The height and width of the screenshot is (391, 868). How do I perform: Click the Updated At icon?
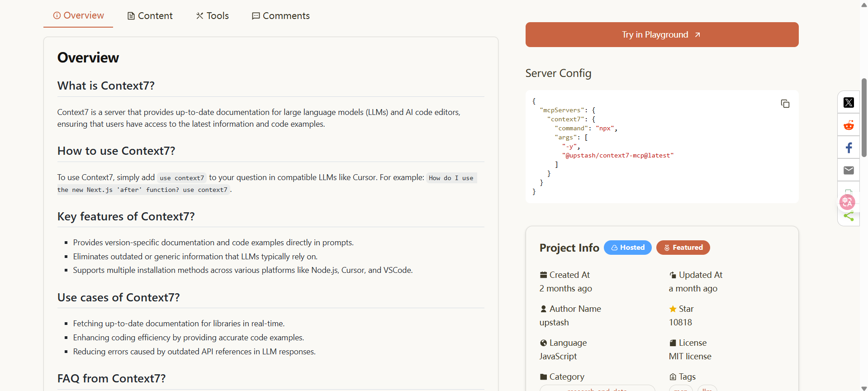point(673,275)
